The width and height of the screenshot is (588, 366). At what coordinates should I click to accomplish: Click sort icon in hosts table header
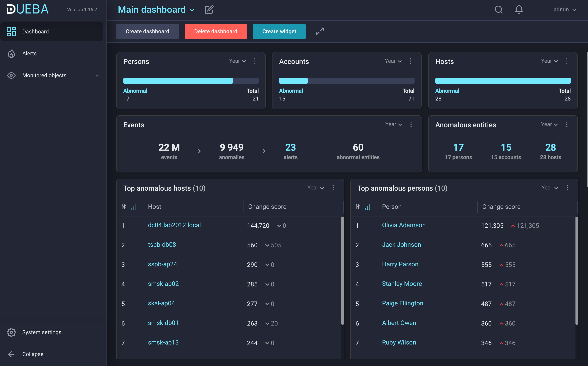pyautogui.click(x=133, y=207)
